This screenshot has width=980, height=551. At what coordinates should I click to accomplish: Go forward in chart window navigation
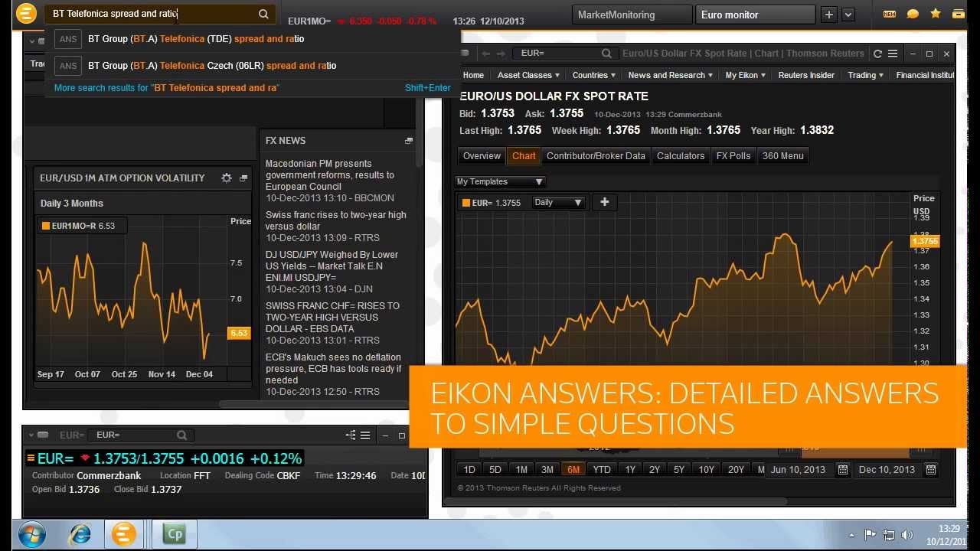point(501,54)
